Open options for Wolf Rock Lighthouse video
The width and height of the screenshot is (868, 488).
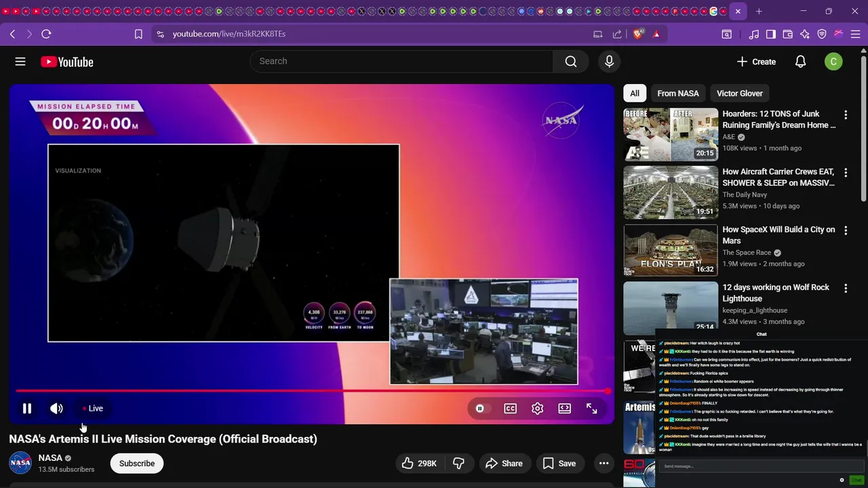846,288
